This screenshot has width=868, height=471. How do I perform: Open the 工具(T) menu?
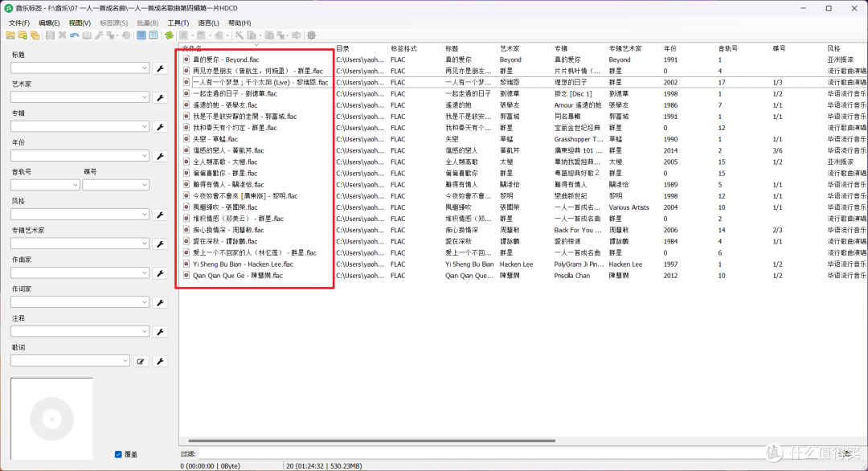(178, 23)
